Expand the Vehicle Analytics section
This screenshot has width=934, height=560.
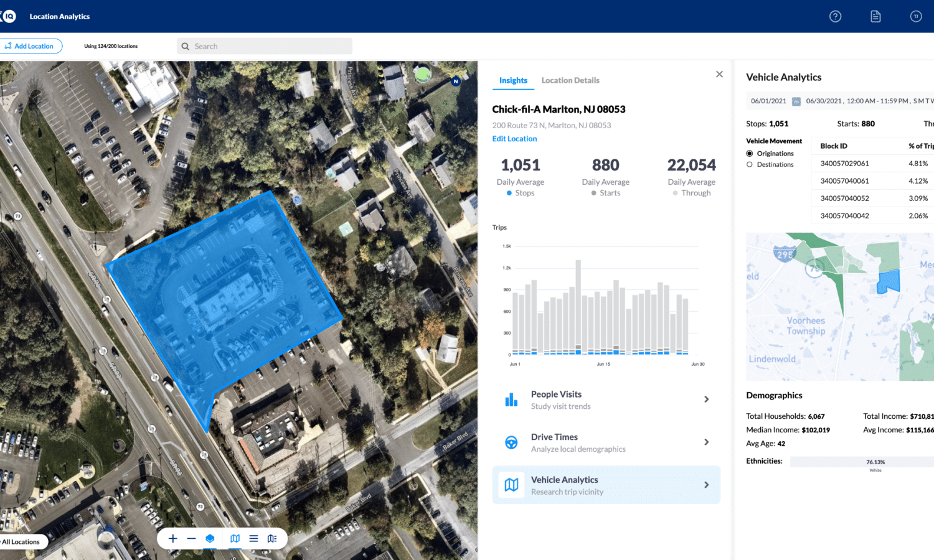[606, 485]
